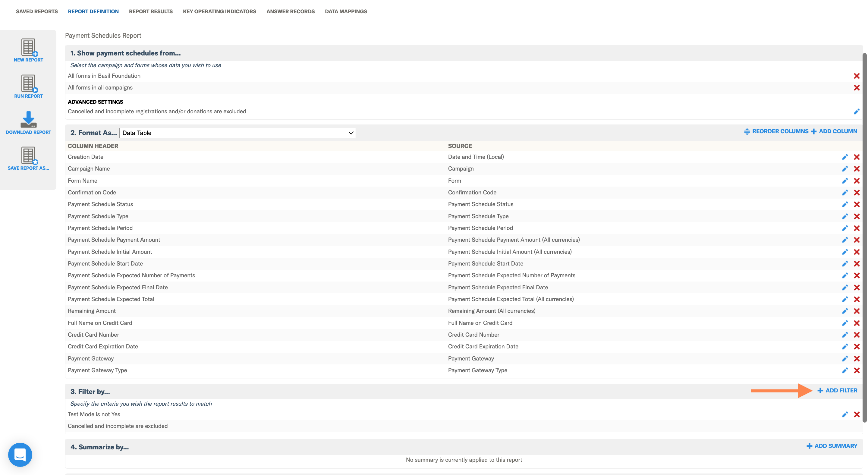
Task: Click the vertical page scrollbar
Action: click(x=865, y=237)
